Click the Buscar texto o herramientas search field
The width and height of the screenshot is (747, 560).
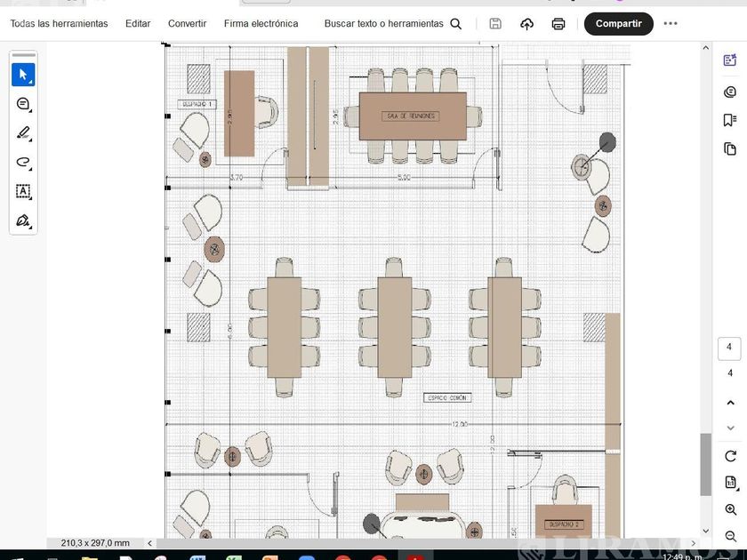click(x=392, y=24)
